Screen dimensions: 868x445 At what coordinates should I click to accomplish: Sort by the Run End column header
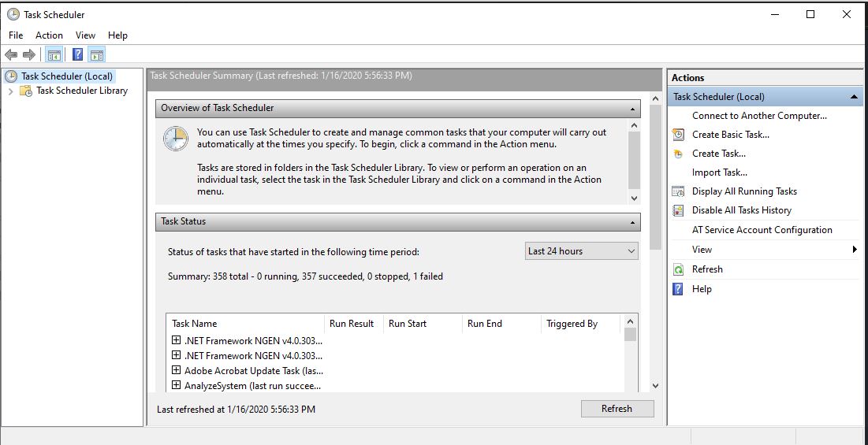501,324
